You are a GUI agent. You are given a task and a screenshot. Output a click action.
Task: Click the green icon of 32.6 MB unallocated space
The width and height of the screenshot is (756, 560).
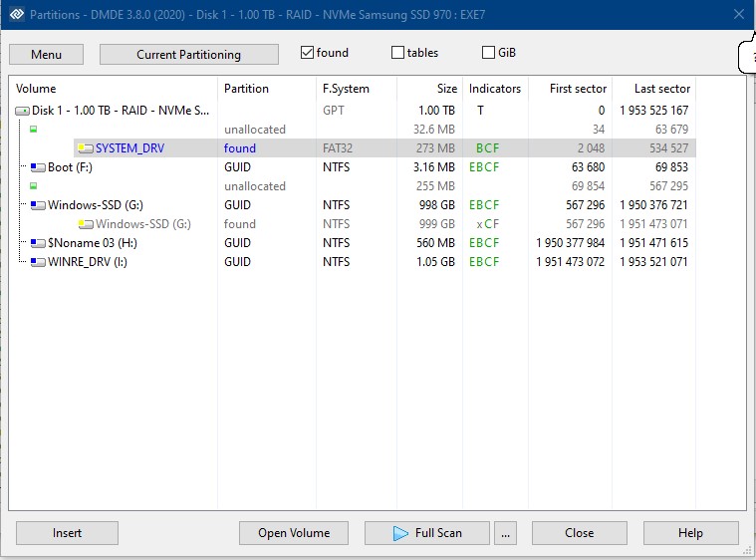[x=33, y=130]
